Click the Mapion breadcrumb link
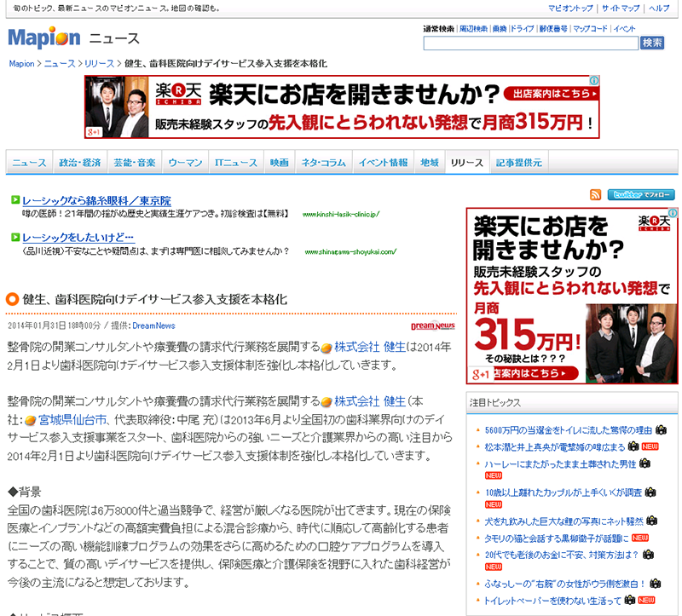Image resolution: width=682 pixels, height=616 pixels. point(22,64)
